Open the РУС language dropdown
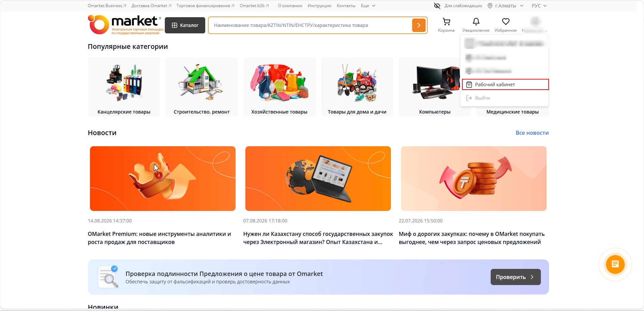This screenshot has height=311, width=644. tap(539, 6)
